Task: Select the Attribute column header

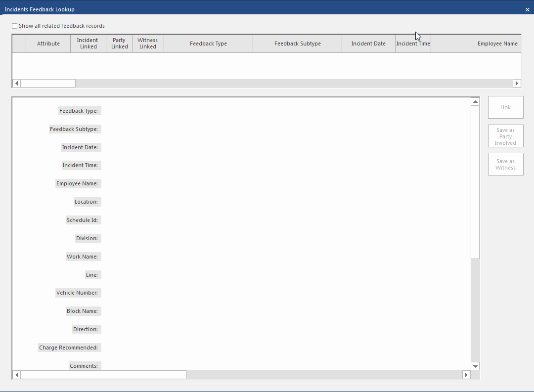Action: click(48, 44)
